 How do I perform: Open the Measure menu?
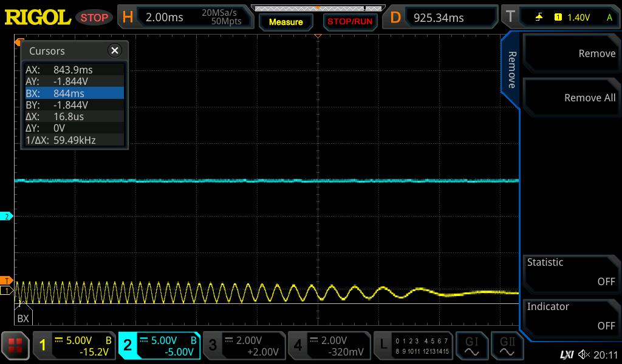[x=285, y=22]
